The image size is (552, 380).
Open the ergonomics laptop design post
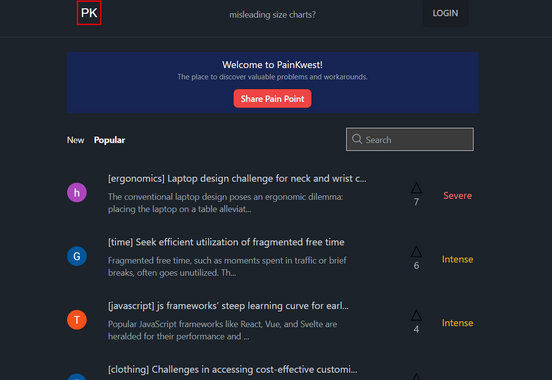[237, 179]
